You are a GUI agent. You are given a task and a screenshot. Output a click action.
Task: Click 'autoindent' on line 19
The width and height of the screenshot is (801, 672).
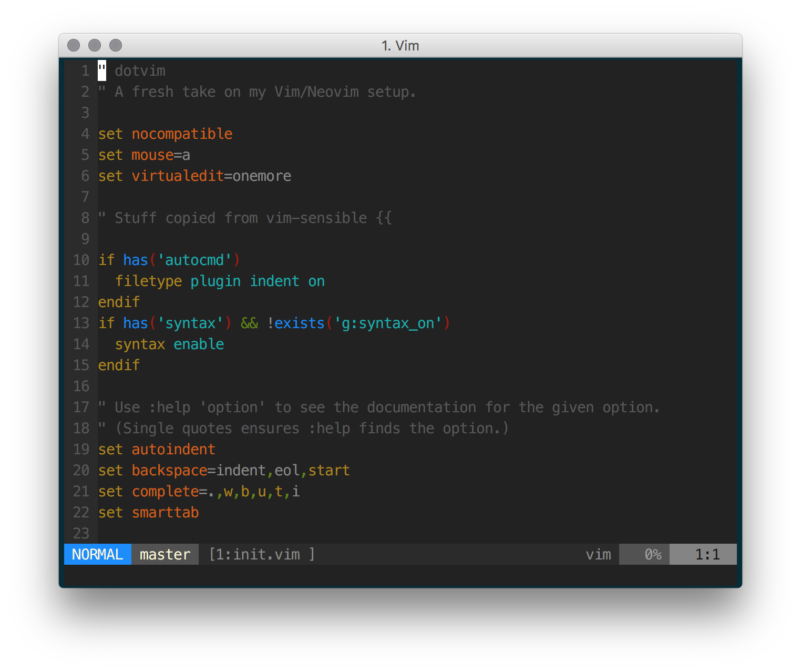(x=173, y=449)
